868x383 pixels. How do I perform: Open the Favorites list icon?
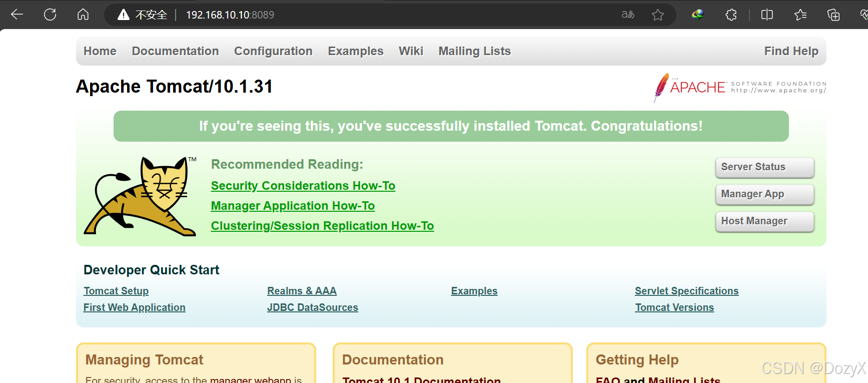pyautogui.click(x=800, y=15)
